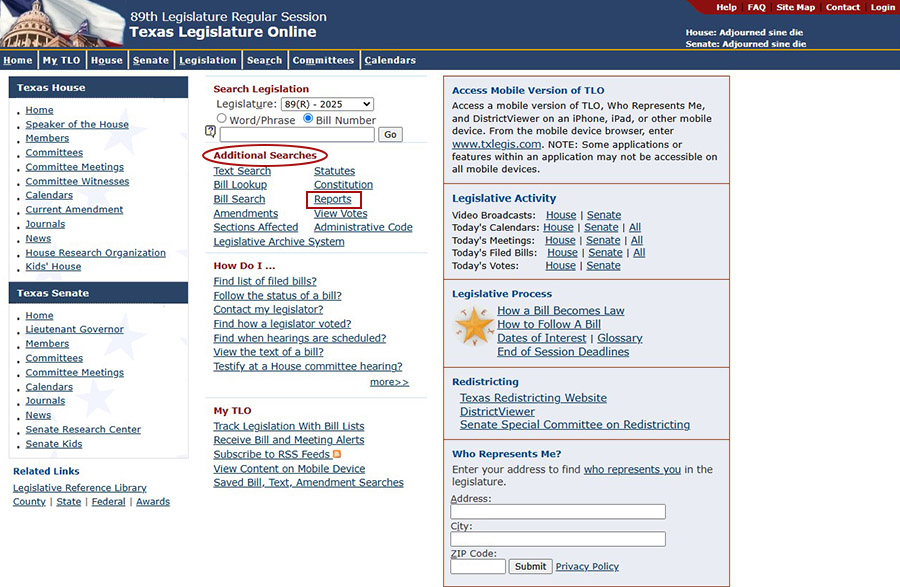900x587 pixels.
Task: Open the Search menu tab
Action: [265, 60]
